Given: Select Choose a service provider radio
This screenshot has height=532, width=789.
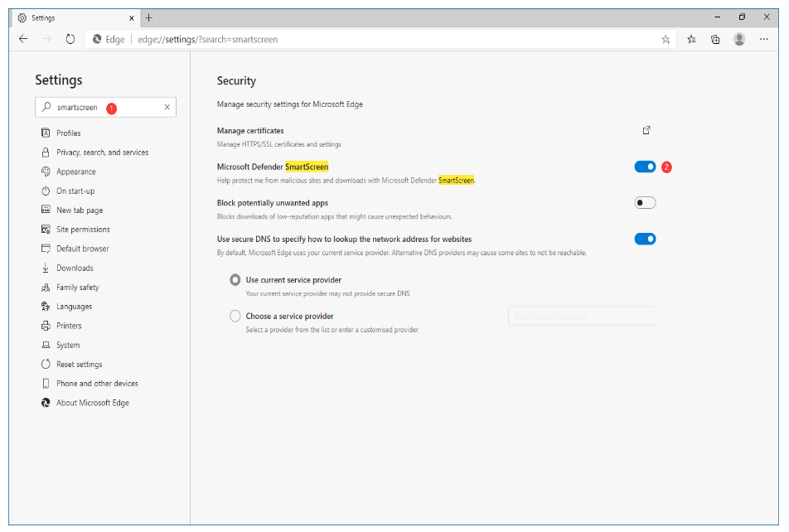Looking at the screenshot, I should coord(235,316).
